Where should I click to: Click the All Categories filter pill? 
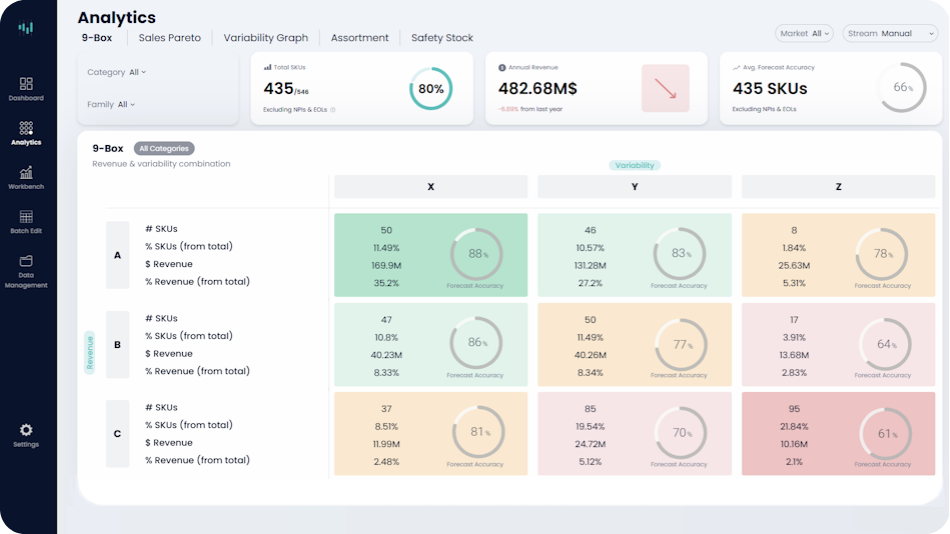click(x=164, y=149)
